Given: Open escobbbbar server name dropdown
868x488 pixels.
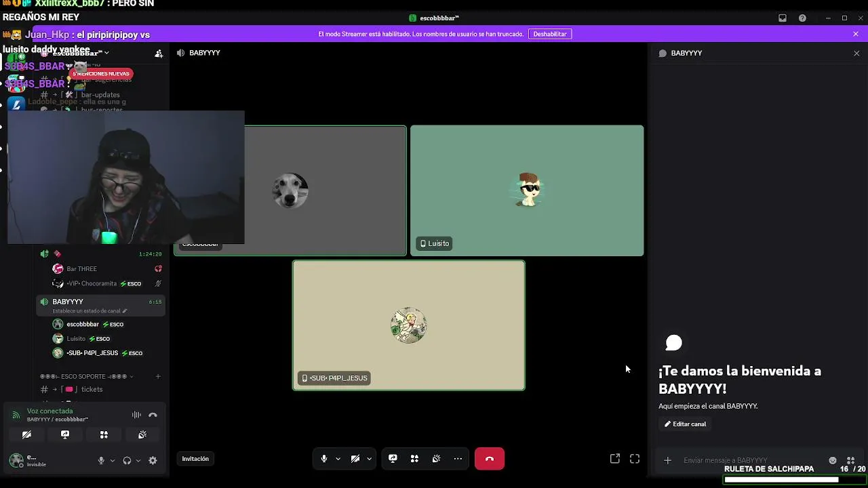Looking at the screenshot, I should tap(81, 53).
